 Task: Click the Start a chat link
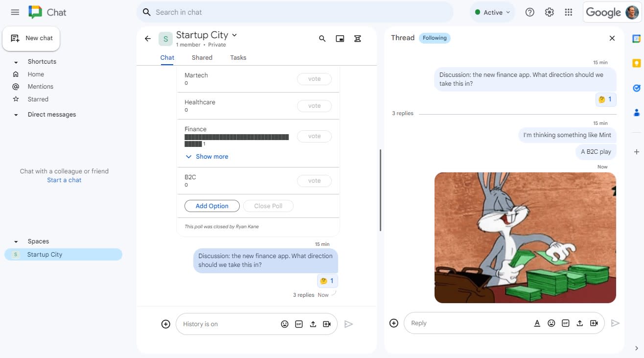coord(64,180)
